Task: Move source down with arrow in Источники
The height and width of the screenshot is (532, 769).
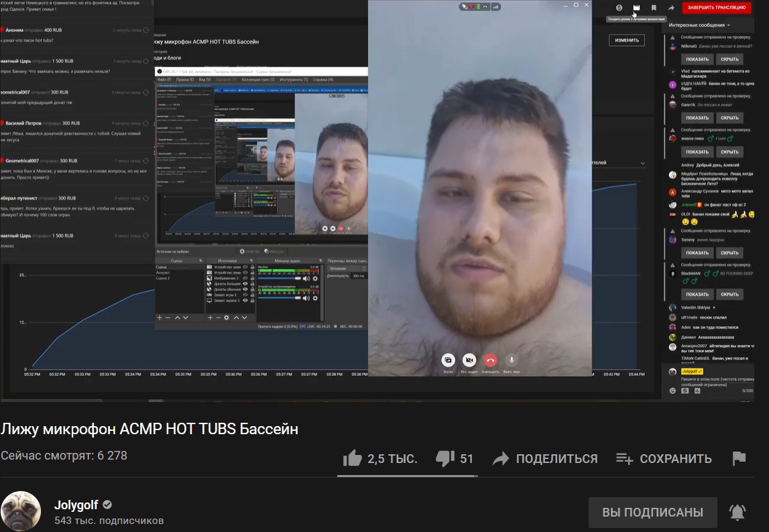Action: pos(245,318)
